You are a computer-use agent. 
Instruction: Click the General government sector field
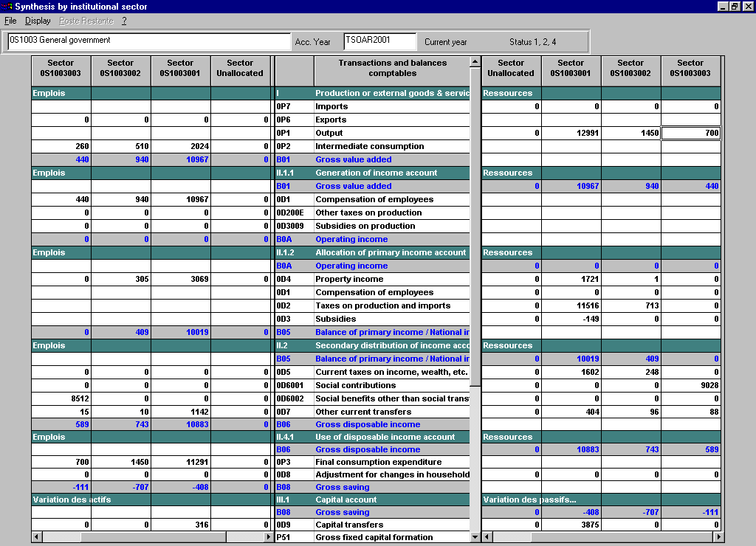coord(149,41)
